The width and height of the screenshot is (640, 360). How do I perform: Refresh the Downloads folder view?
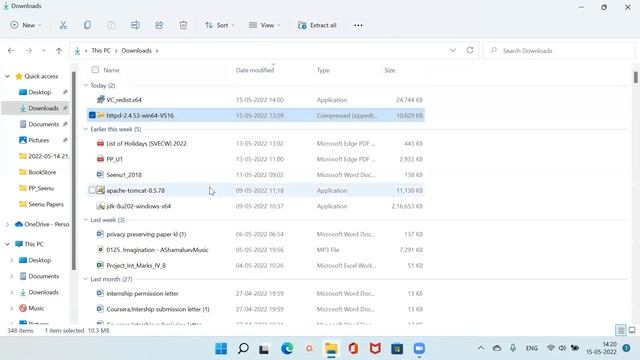[470, 50]
